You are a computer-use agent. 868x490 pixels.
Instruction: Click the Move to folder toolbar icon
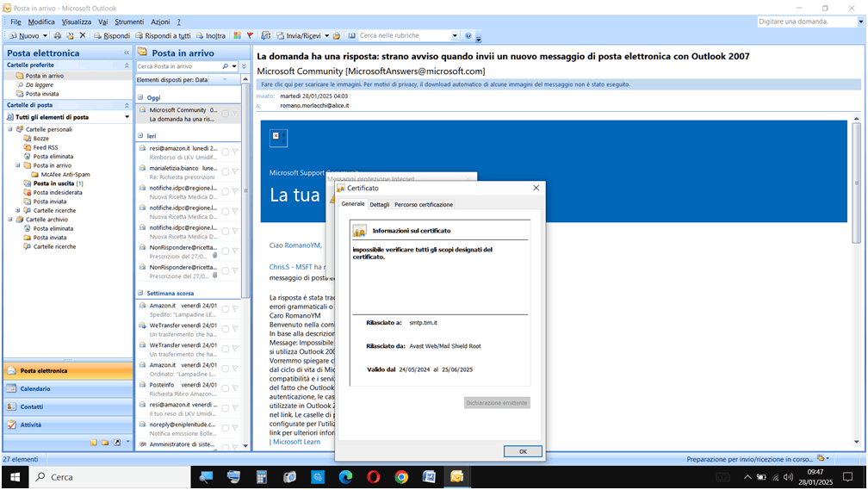tap(71, 35)
